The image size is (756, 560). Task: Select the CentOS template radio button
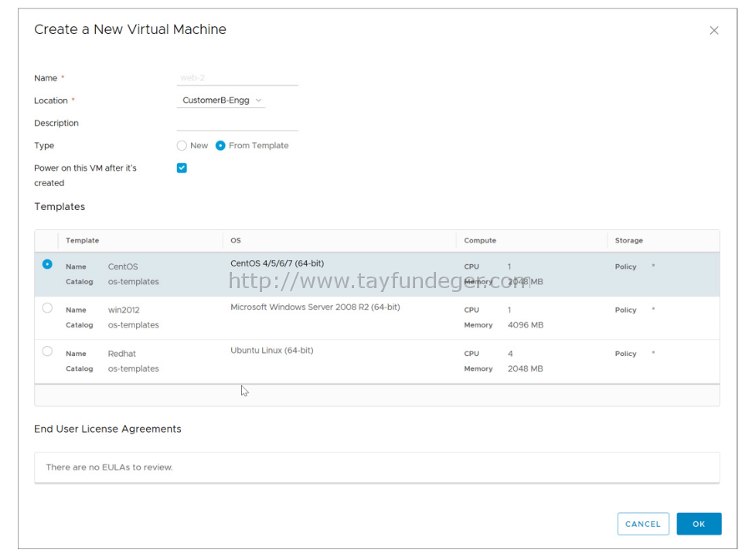pos(47,264)
